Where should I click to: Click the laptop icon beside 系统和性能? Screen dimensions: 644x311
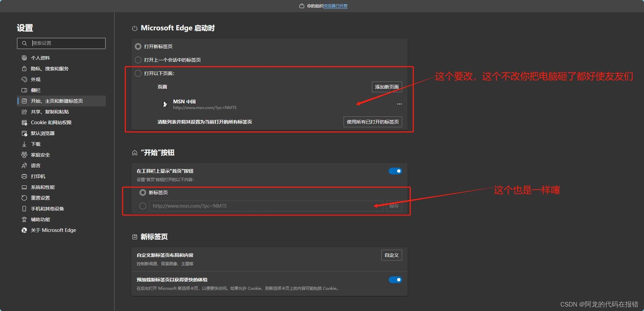pos(24,187)
